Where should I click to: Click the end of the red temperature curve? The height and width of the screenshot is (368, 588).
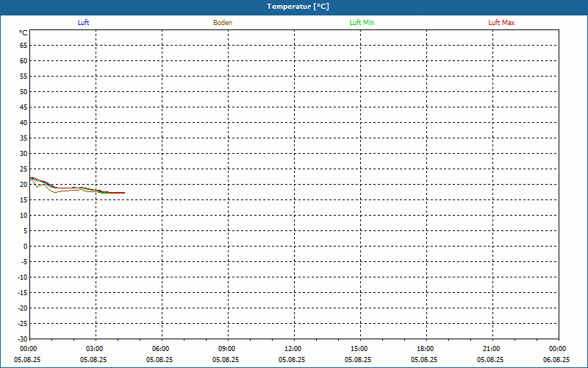tap(124, 193)
